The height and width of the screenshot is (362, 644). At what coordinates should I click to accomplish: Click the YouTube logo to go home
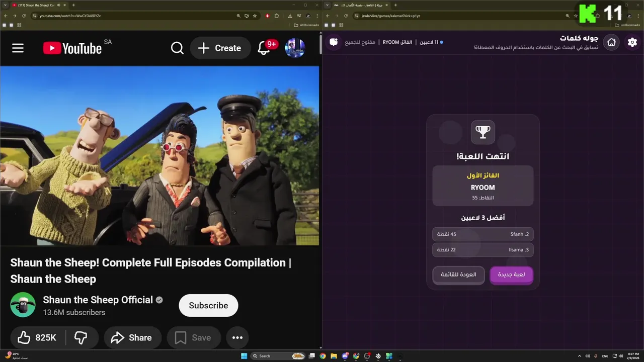click(72, 48)
